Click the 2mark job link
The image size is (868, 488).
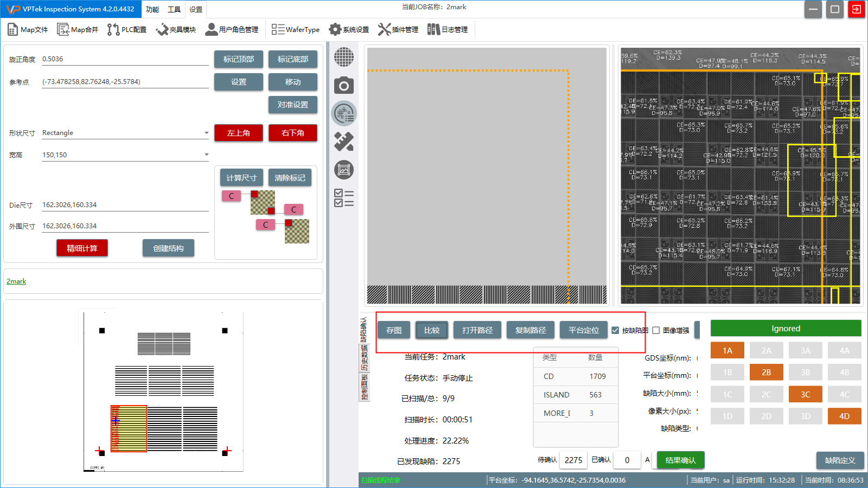pyautogui.click(x=16, y=281)
